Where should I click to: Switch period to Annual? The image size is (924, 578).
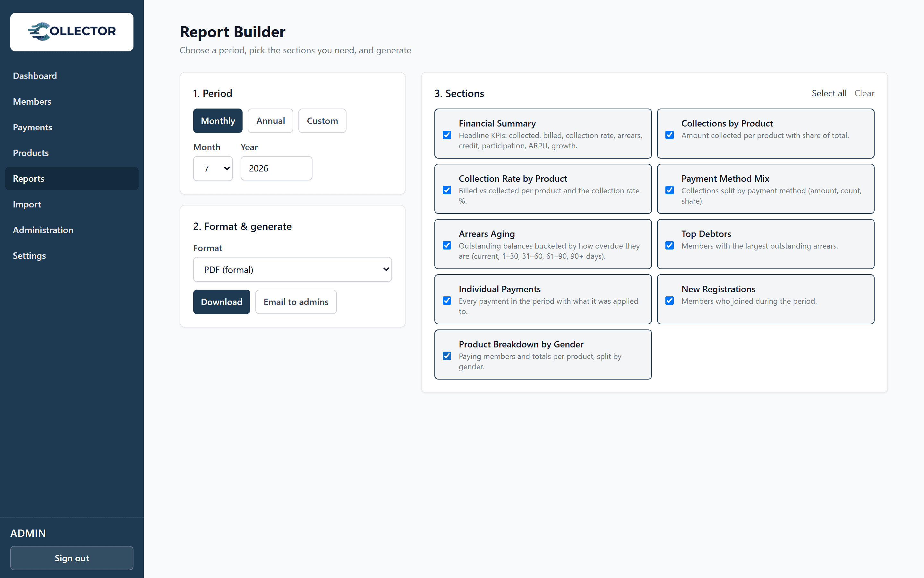tap(270, 121)
